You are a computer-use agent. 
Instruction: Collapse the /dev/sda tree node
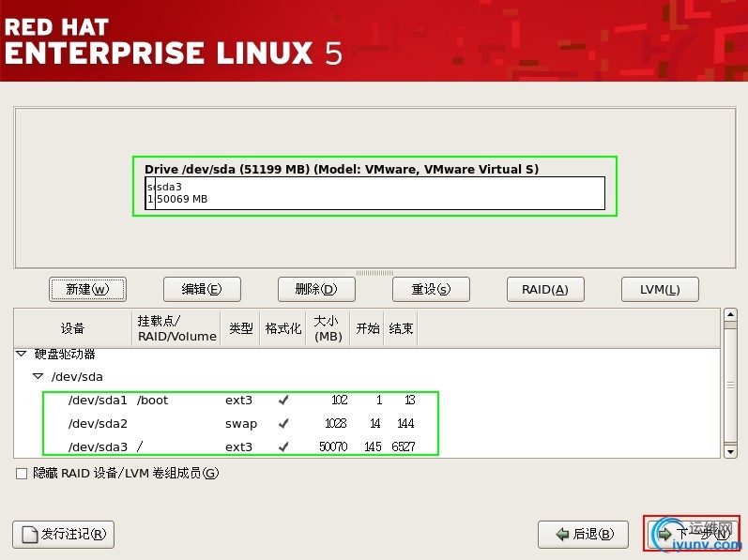(x=38, y=376)
